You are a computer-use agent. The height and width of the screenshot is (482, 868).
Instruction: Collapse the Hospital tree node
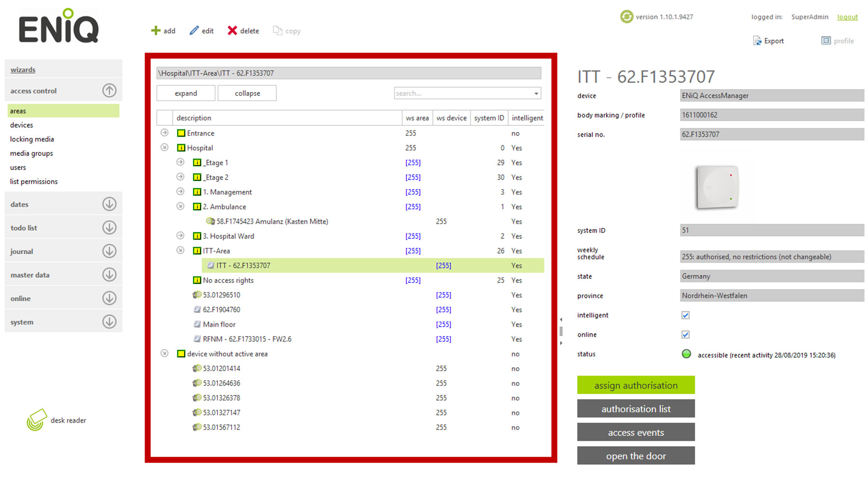[x=164, y=147]
